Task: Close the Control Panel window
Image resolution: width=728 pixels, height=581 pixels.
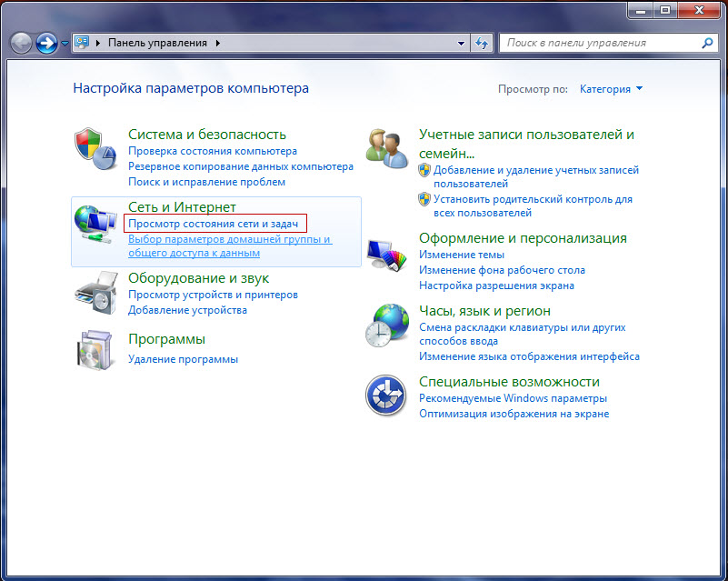Action: 699,10
